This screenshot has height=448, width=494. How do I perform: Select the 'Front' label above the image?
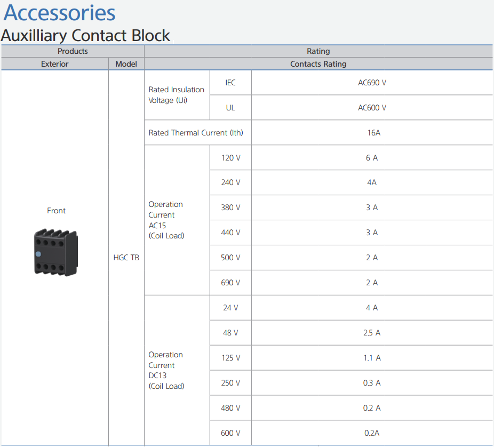coord(56,211)
